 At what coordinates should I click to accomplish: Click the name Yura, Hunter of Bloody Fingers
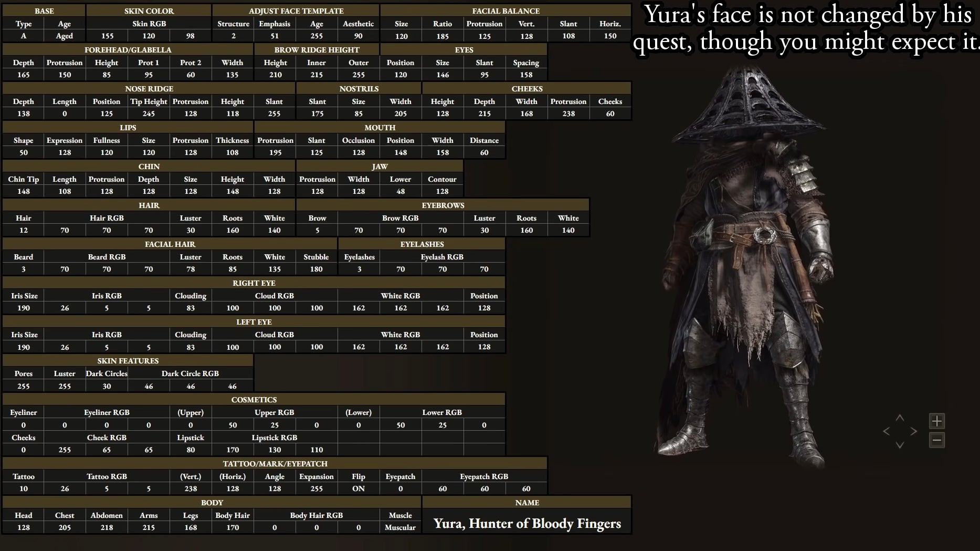pyautogui.click(x=527, y=524)
